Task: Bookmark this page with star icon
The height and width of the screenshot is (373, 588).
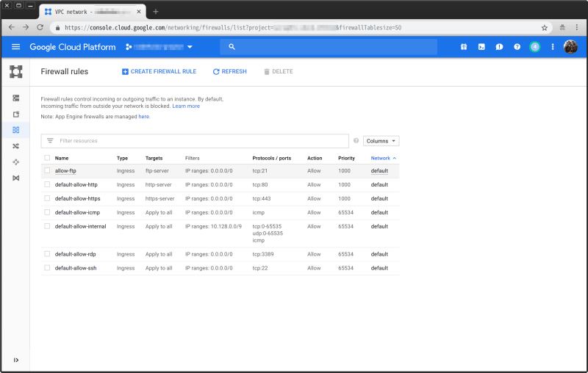Action: [x=545, y=28]
